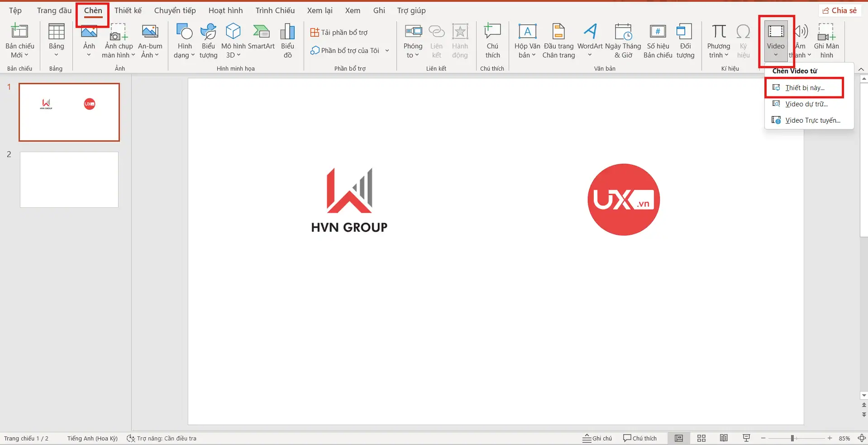The height and width of the screenshot is (445, 868).
Task: Insert a SmartArt graphic
Action: [x=261, y=41]
